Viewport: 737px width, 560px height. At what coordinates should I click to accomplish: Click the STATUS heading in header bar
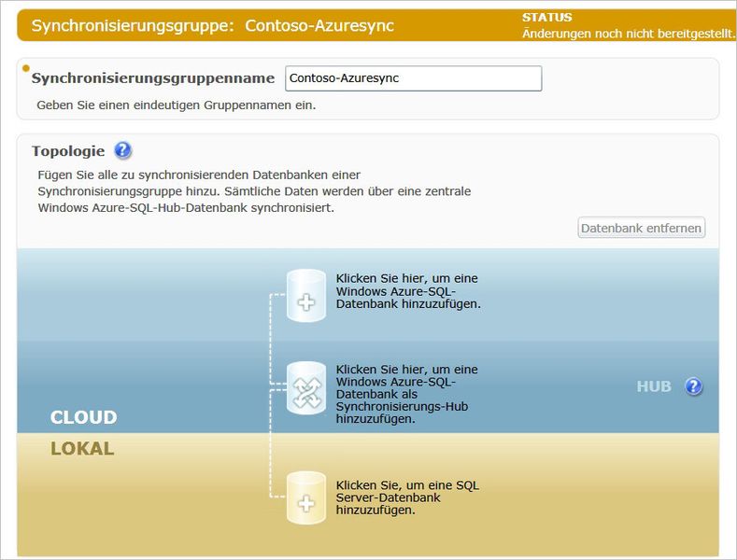pos(547,18)
